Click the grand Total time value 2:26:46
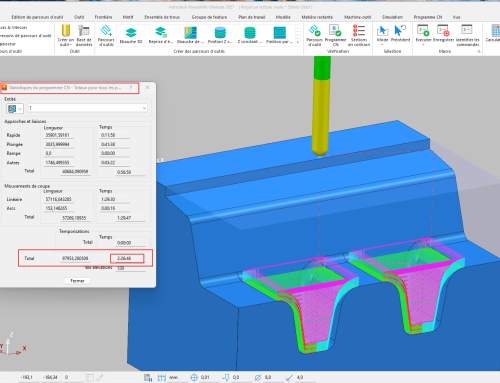500x383 pixels. click(127, 258)
